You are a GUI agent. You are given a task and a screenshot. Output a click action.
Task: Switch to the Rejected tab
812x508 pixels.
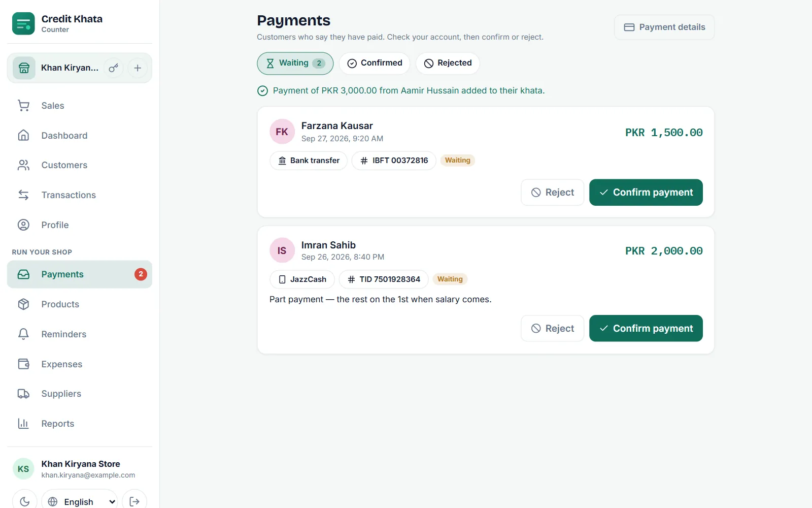coord(448,63)
